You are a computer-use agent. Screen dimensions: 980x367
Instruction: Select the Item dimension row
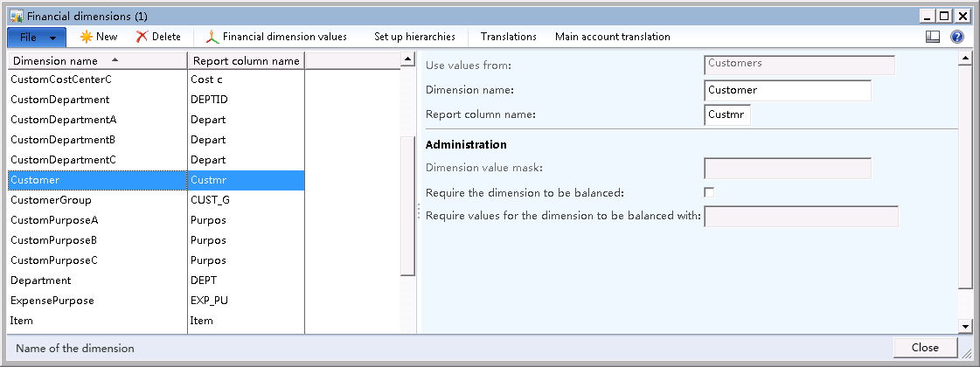pyautogui.click(x=156, y=320)
